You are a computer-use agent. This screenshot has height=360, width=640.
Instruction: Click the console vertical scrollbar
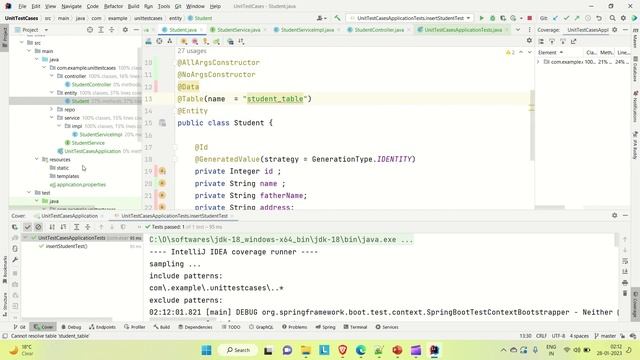[x=616, y=240]
